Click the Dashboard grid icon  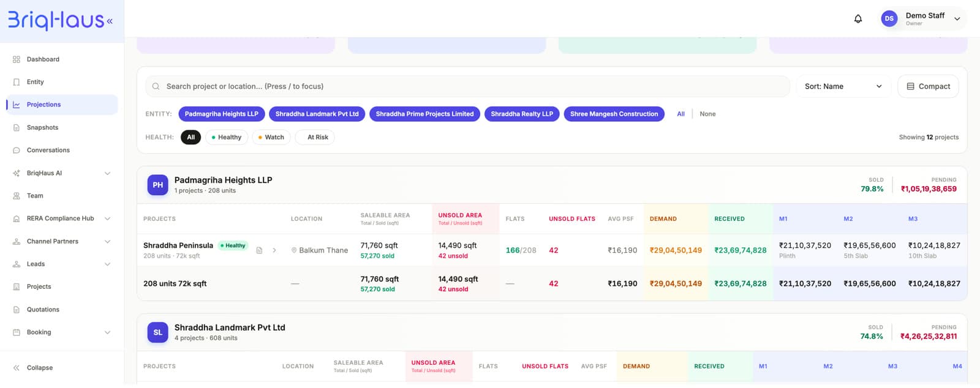[17, 59]
